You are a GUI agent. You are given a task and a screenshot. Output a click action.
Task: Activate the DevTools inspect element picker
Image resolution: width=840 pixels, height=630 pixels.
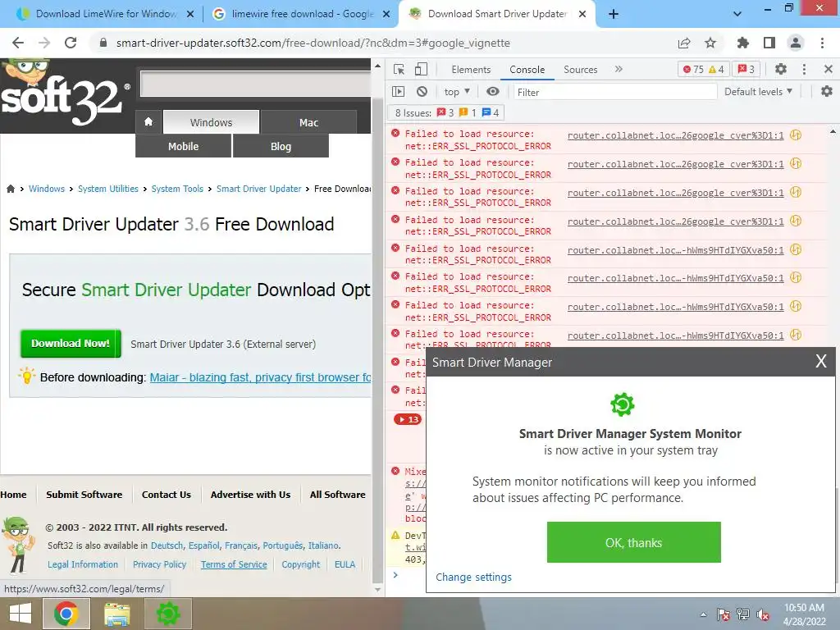399,69
